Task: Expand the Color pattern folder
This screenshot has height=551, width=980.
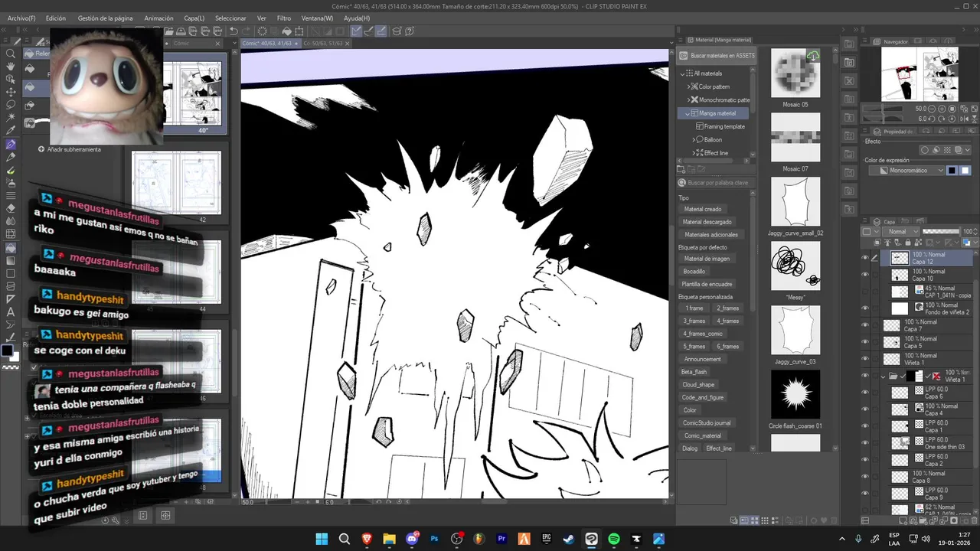Action: [x=688, y=86]
